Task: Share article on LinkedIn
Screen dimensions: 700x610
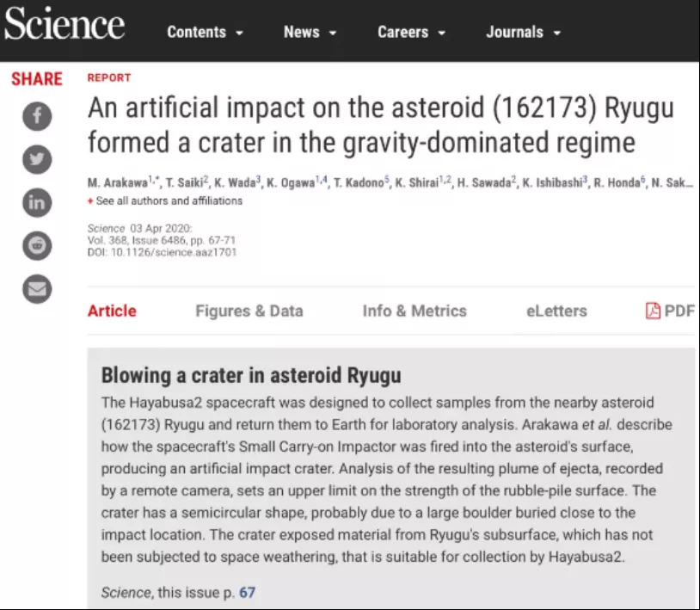Action: click(37, 203)
